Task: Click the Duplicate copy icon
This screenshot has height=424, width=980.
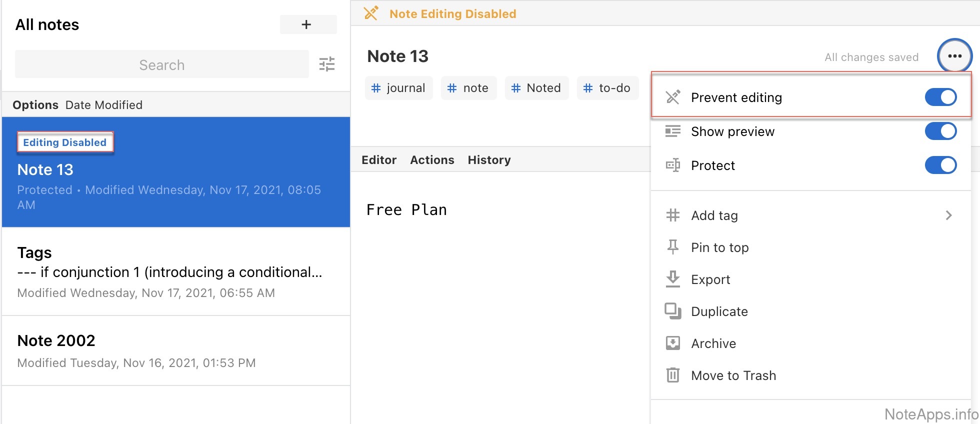Action: pos(673,311)
